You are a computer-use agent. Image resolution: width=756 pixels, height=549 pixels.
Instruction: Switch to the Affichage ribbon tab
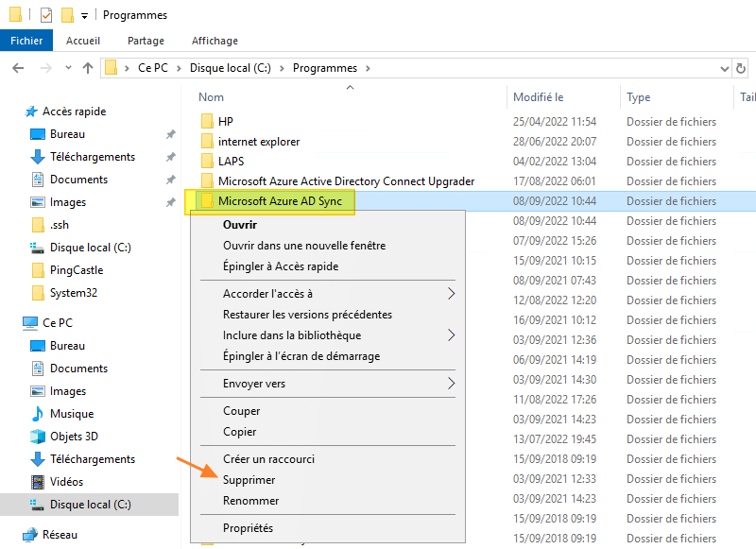click(x=215, y=41)
